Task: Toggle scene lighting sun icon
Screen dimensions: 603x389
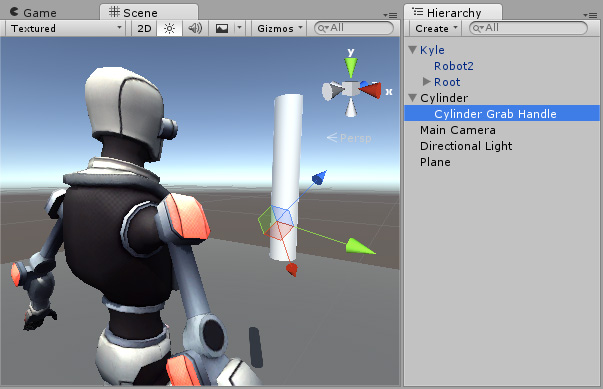Action: (169, 29)
